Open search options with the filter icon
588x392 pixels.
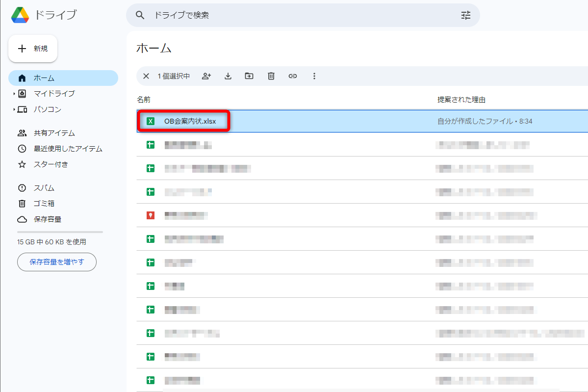[x=465, y=15]
